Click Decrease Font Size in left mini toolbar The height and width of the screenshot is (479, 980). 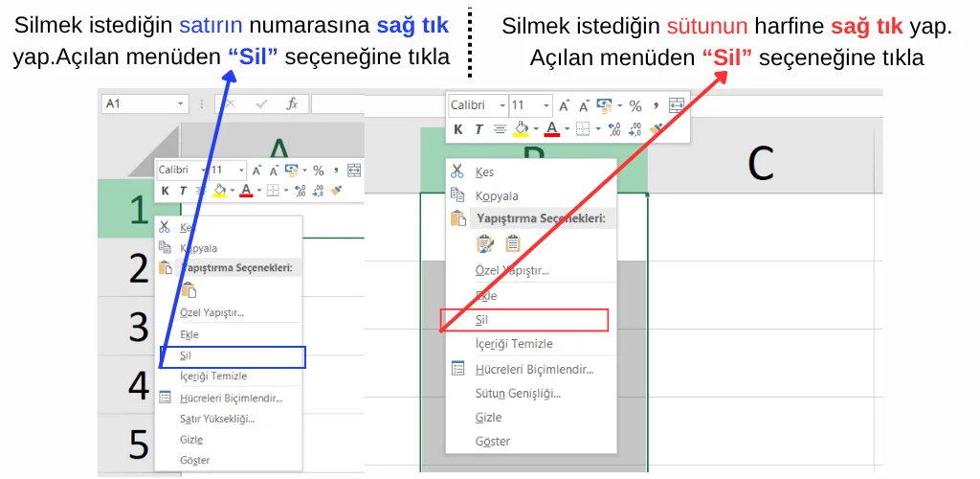click(x=273, y=171)
